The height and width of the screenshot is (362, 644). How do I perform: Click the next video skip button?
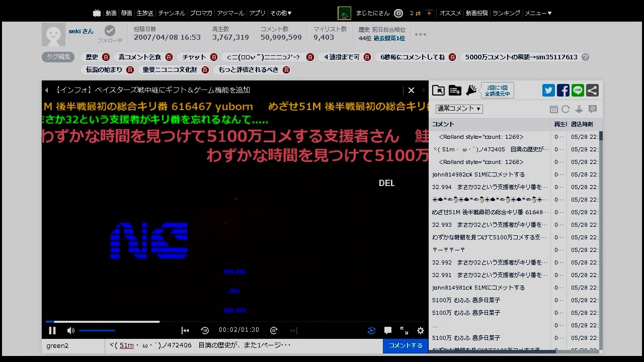(x=294, y=330)
